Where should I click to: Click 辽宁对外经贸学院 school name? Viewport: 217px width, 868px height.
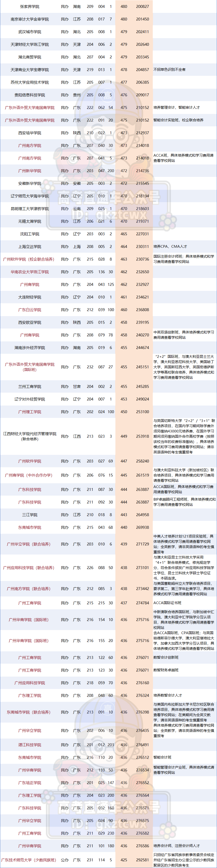coord(30,399)
